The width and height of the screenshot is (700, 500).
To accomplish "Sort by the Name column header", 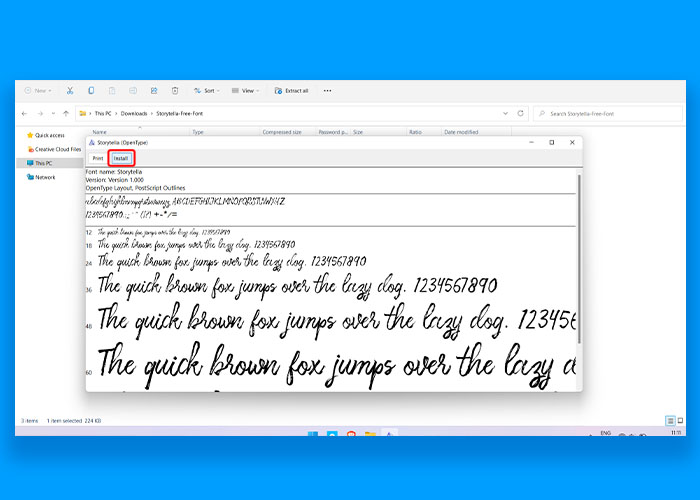I will pos(100,132).
